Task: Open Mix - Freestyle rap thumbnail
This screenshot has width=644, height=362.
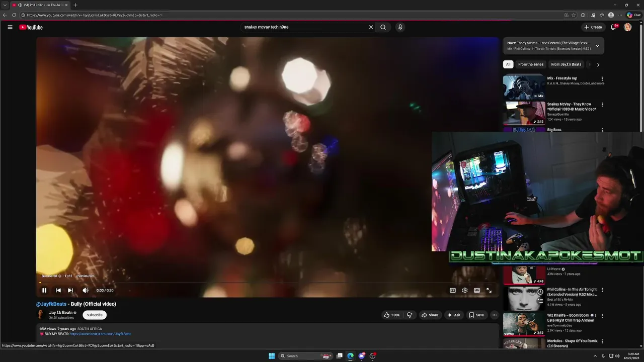Action: (x=524, y=87)
